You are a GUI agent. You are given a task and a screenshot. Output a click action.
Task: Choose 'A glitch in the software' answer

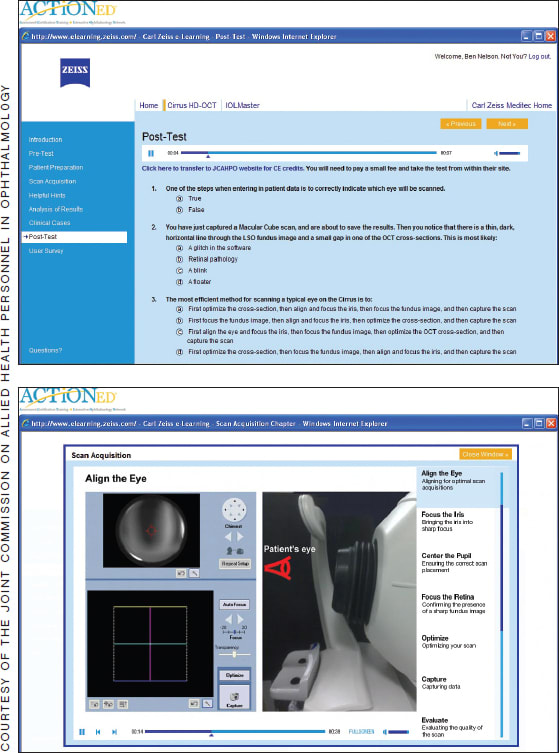[180, 248]
